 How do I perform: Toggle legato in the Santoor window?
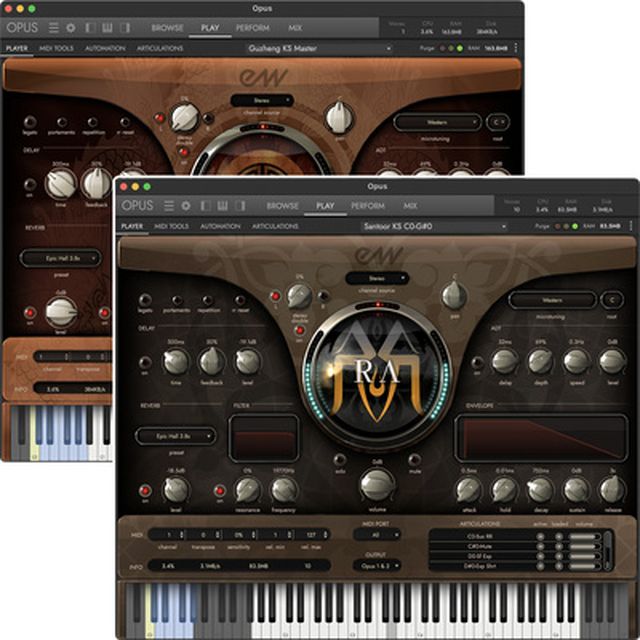[145, 300]
